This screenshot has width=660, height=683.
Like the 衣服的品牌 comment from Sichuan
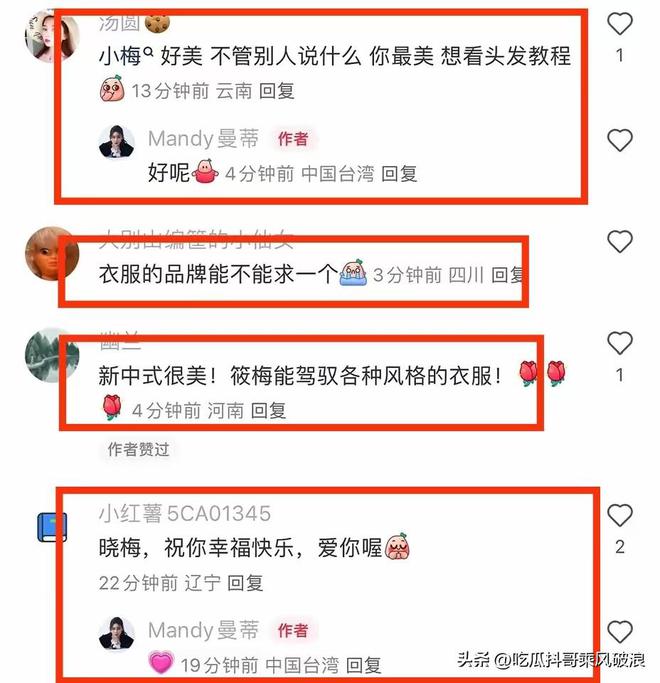619,241
